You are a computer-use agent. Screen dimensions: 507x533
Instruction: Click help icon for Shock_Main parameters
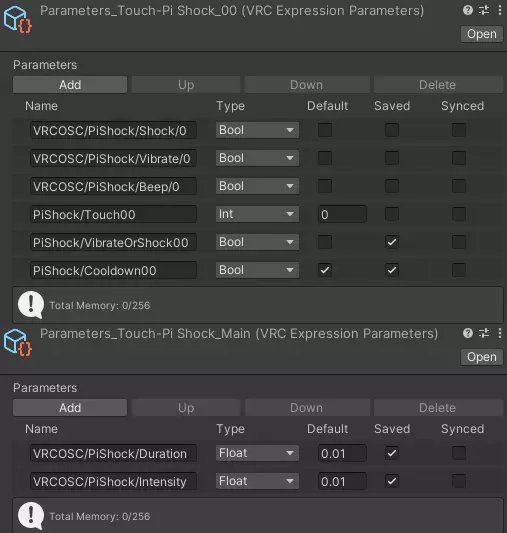(x=468, y=333)
